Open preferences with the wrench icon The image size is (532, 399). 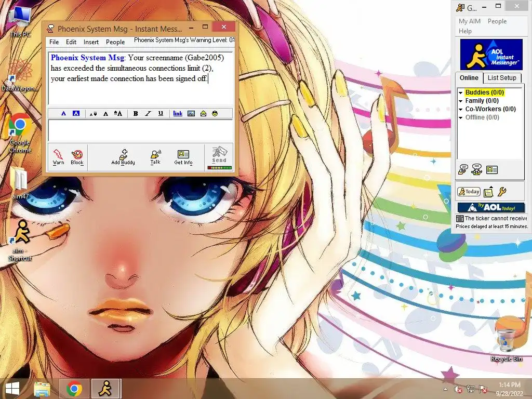tap(502, 192)
